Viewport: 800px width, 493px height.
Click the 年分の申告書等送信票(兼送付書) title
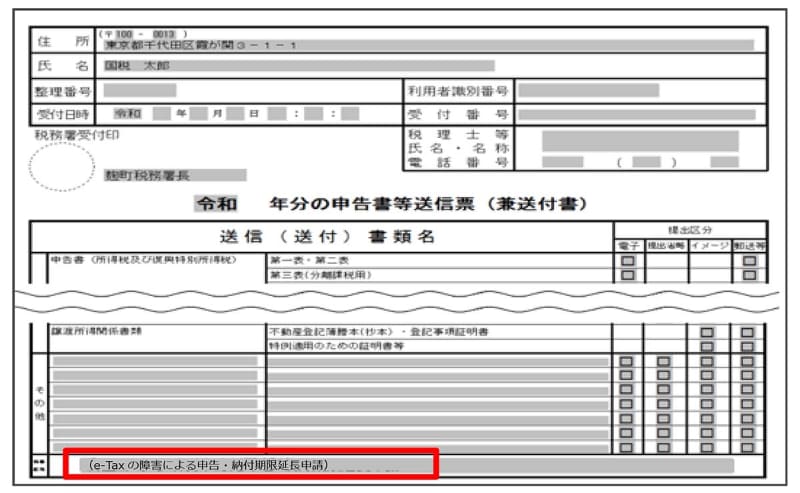[x=429, y=204]
